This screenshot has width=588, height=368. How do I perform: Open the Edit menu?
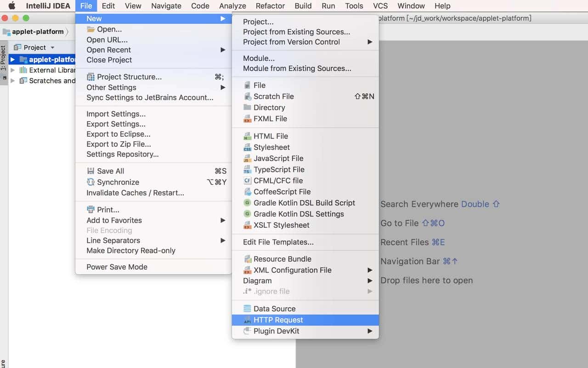(108, 6)
